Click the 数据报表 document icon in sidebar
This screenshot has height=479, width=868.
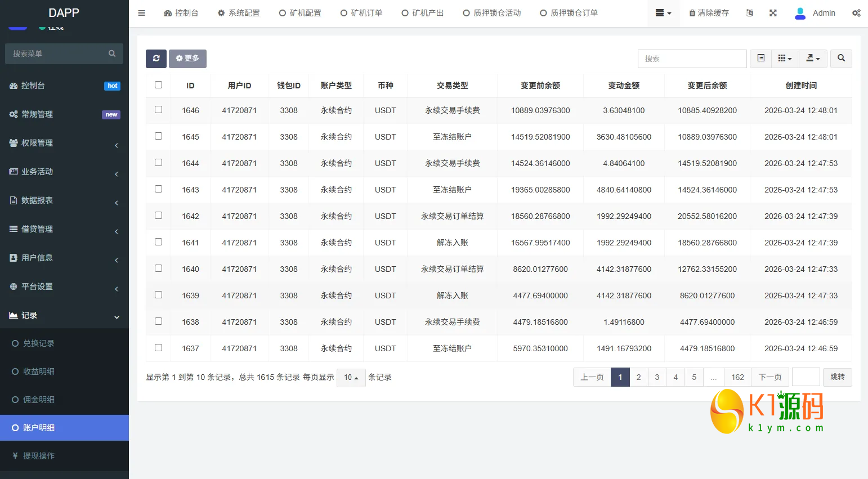[14, 200]
